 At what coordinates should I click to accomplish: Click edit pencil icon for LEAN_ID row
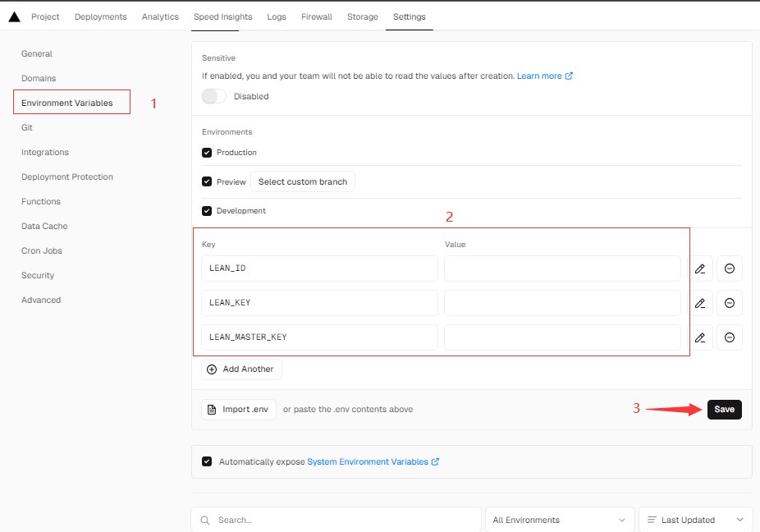[699, 268]
